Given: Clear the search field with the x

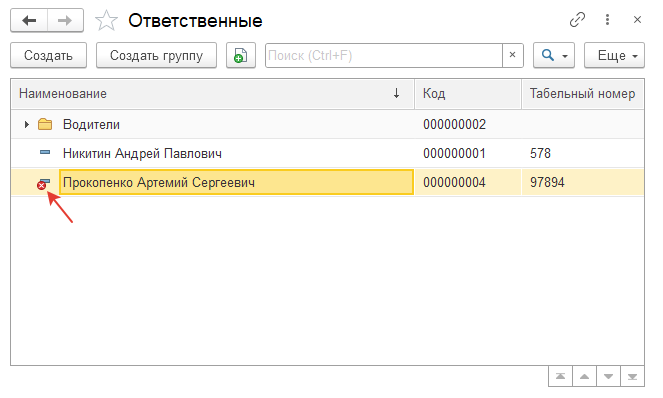Looking at the screenshot, I should pyautogui.click(x=512, y=55).
